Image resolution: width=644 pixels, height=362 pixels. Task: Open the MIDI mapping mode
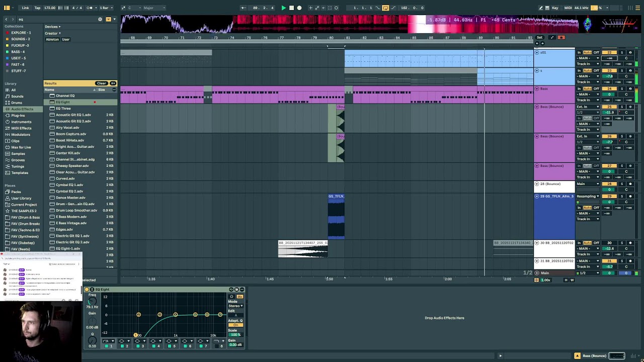568,8
